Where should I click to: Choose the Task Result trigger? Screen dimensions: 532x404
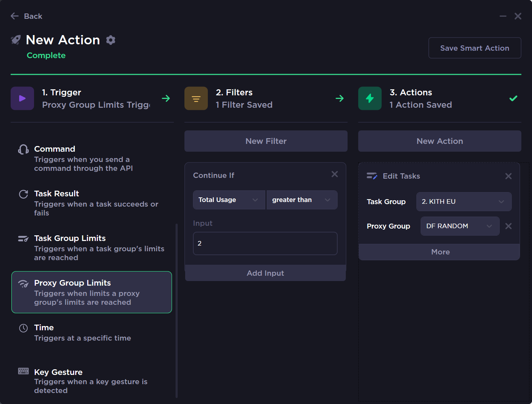coord(92,203)
